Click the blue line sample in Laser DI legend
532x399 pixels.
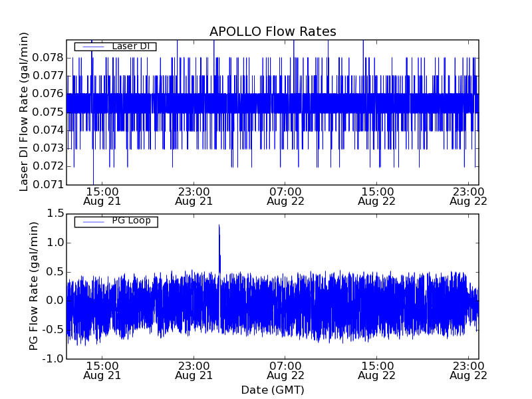93,47
